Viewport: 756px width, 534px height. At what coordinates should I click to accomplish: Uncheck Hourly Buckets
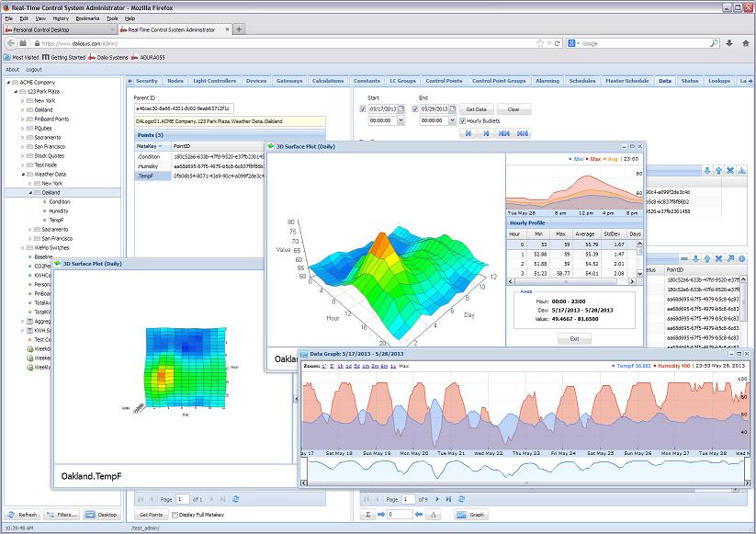tap(462, 121)
